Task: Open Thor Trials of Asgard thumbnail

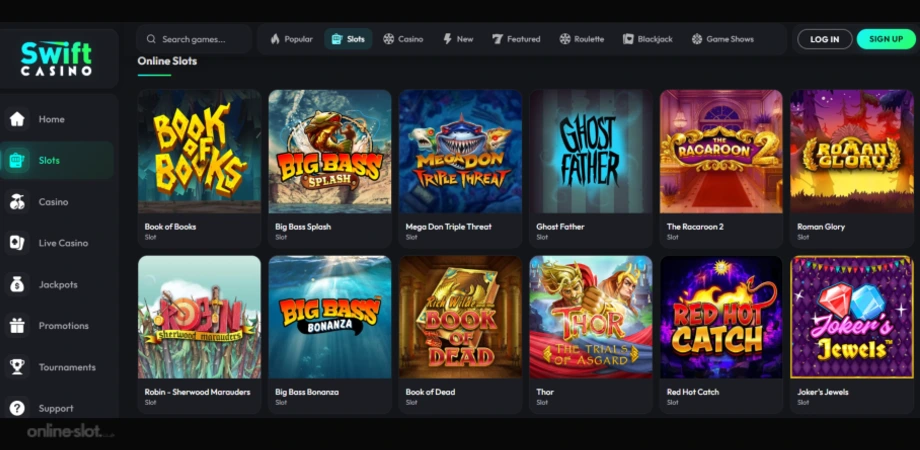Action: [x=591, y=317]
